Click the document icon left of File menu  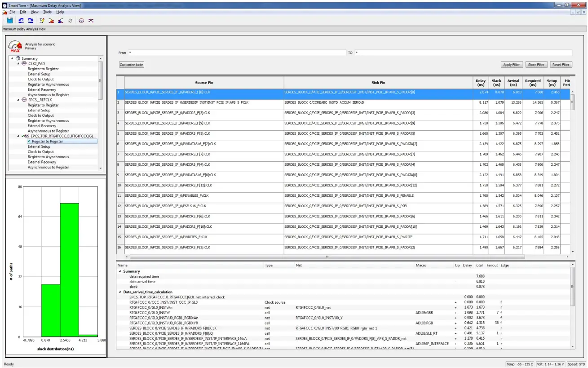(4, 12)
